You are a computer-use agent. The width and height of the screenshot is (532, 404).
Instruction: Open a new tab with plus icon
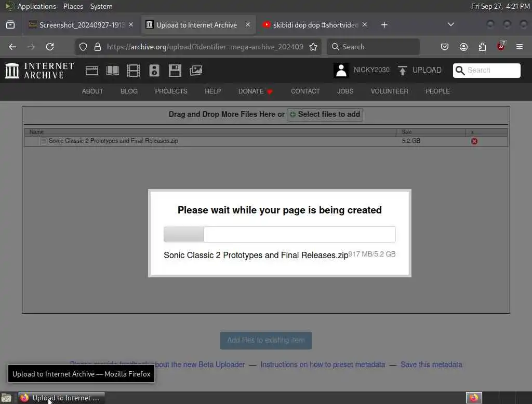(384, 25)
